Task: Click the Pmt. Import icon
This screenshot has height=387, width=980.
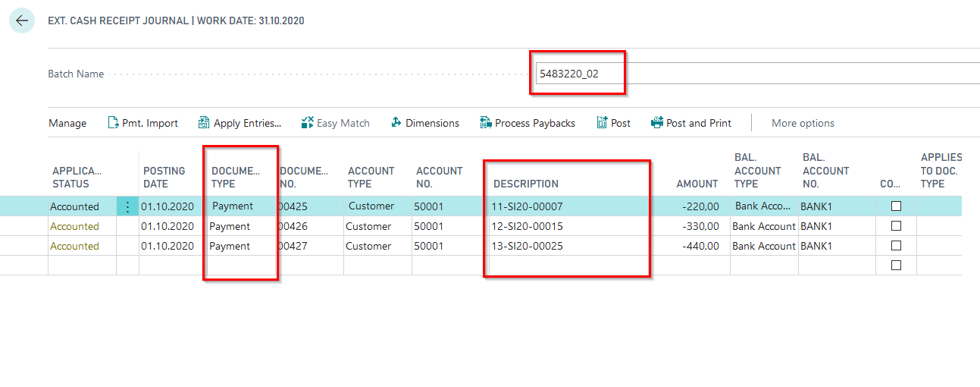Action: point(114,123)
